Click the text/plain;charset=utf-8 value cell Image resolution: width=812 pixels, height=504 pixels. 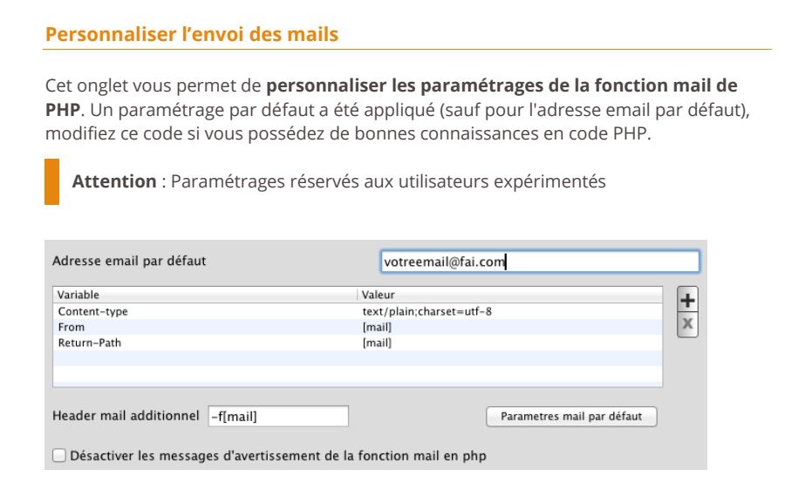[426, 311]
